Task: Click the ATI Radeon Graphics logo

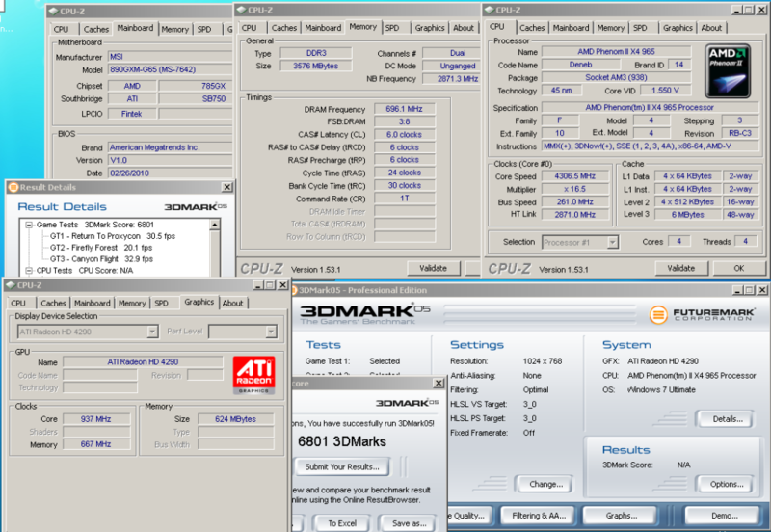Action: pyautogui.click(x=253, y=376)
